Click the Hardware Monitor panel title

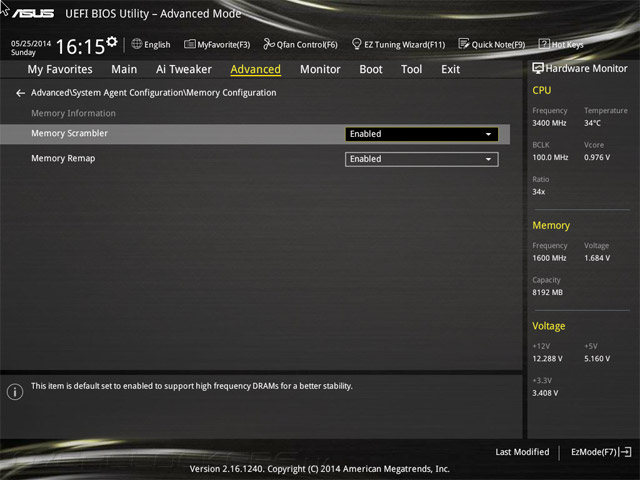point(586,69)
